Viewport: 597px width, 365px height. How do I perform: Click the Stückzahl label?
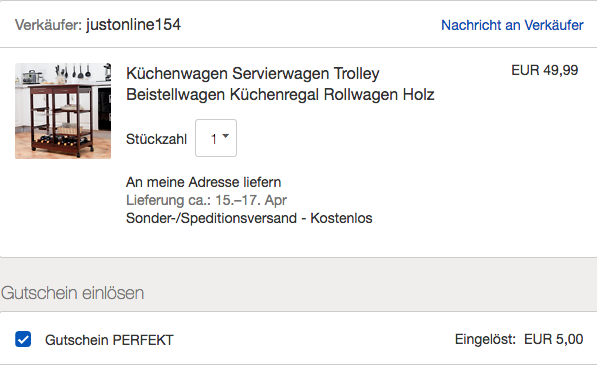156,139
